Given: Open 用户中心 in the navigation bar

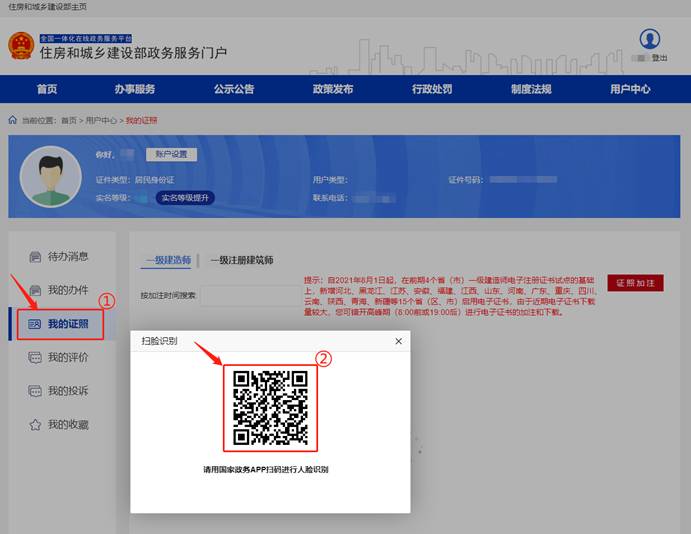Looking at the screenshot, I should click(x=630, y=89).
